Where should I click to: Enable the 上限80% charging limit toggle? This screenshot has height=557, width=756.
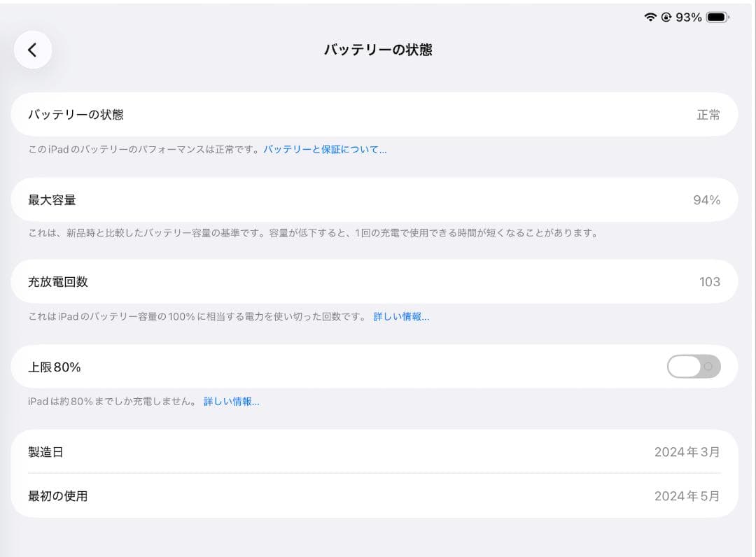tap(693, 367)
